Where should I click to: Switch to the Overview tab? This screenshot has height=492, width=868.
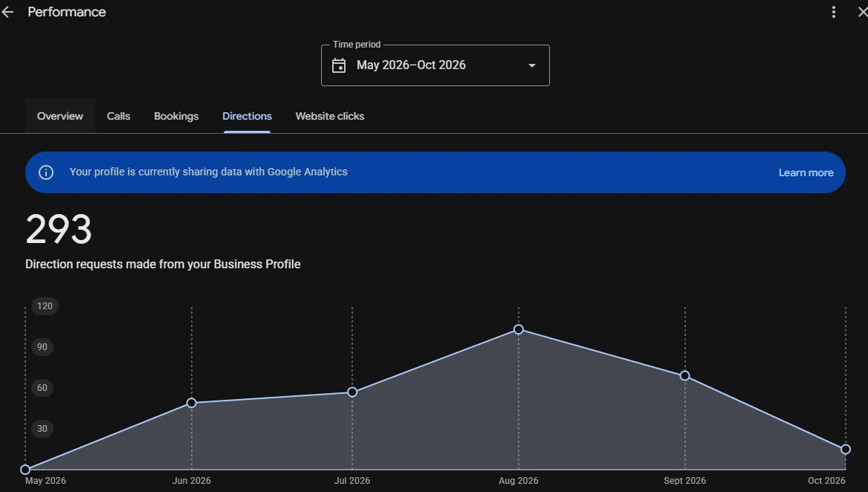[x=59, y=116]
